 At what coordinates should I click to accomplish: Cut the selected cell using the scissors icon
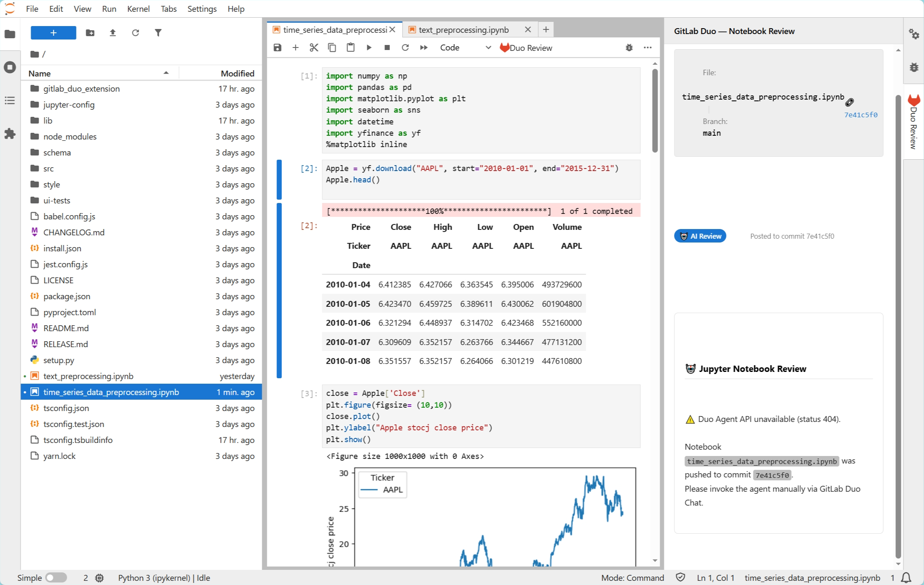(313, 47)
